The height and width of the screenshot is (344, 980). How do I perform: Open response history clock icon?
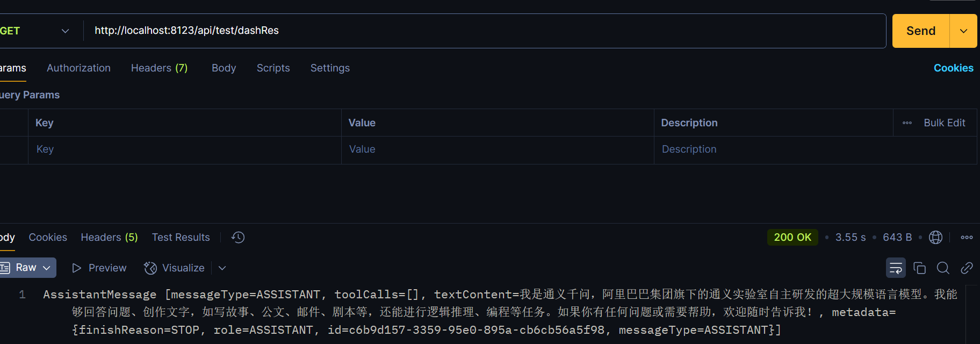coord(238,237)
